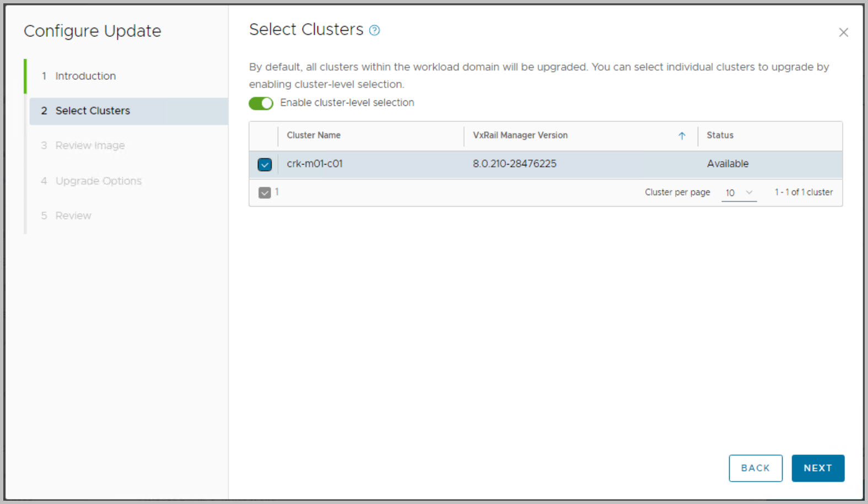Select the Select Clusters wizard step

click(93, 111)
